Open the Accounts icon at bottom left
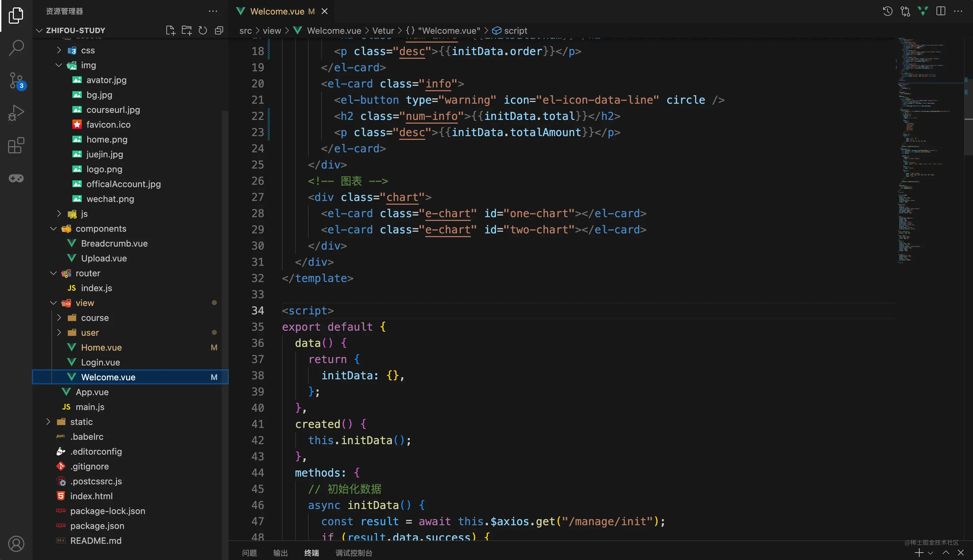 click(x=16, y=543)
